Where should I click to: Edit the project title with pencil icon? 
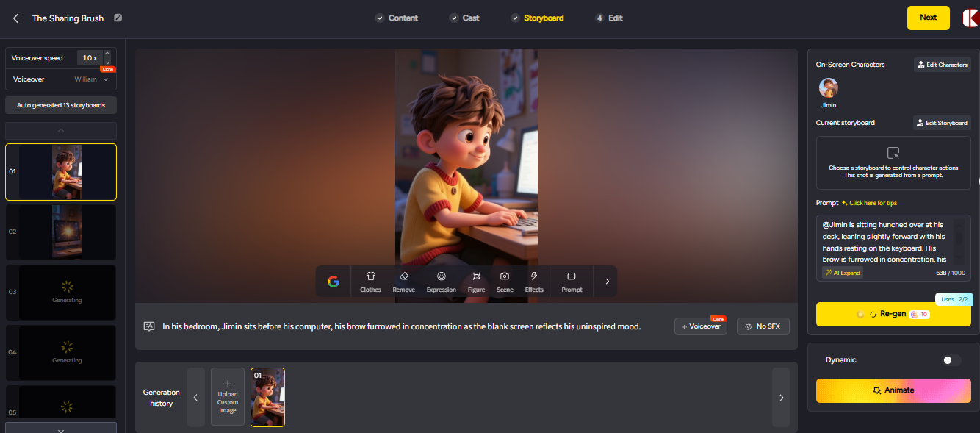pyautogui.click(x=118, y=18)
